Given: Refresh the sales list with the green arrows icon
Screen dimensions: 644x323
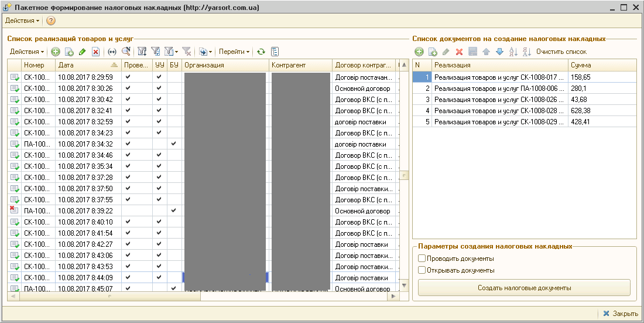Looking at the screenshot, I should point(261,52).
